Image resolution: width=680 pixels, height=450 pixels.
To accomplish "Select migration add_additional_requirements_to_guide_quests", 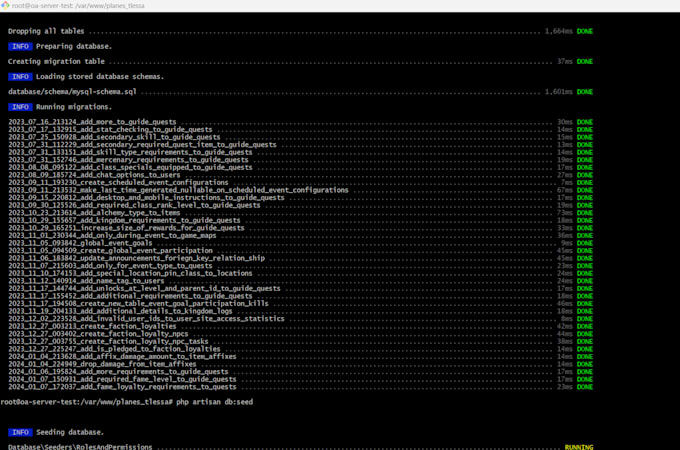I will click(130, 297).
